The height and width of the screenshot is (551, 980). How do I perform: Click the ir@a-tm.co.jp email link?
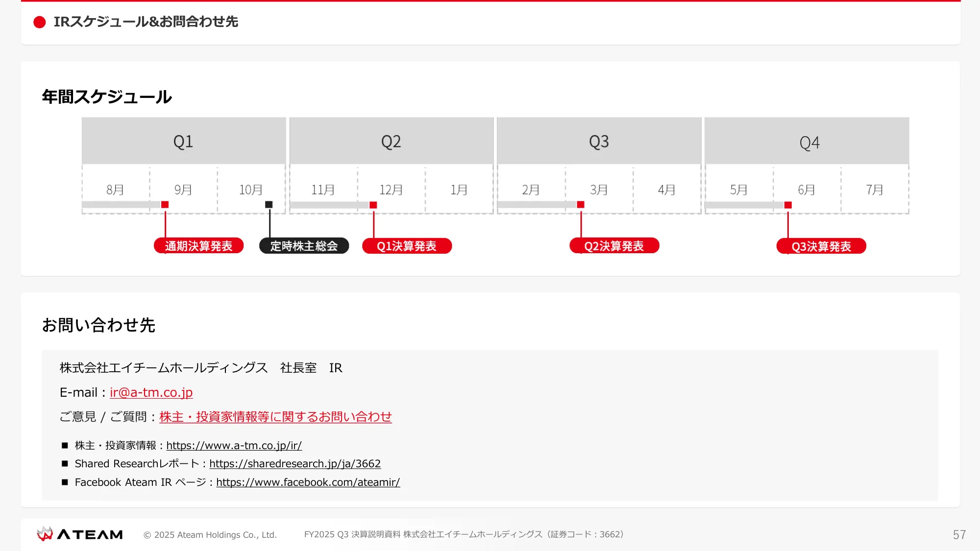pyautogui.click(x=151, y=392)
